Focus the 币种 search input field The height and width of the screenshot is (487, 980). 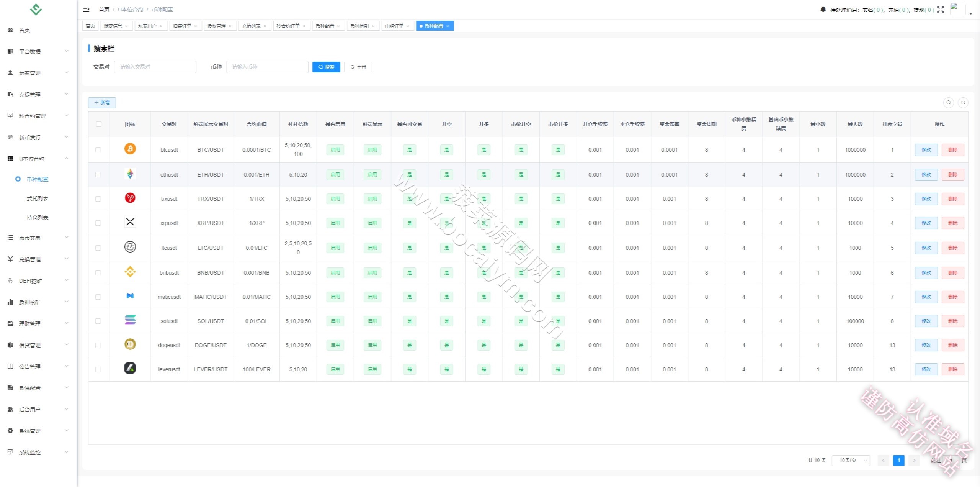(267, 67)
